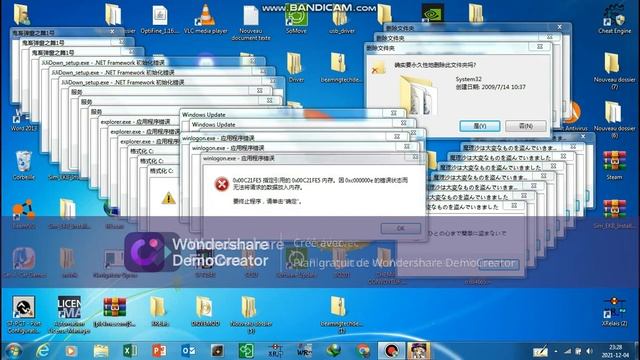The image size is (640, 360).
Task: Open PowerPoint from the taskbar
Action: tap(159, 351)
